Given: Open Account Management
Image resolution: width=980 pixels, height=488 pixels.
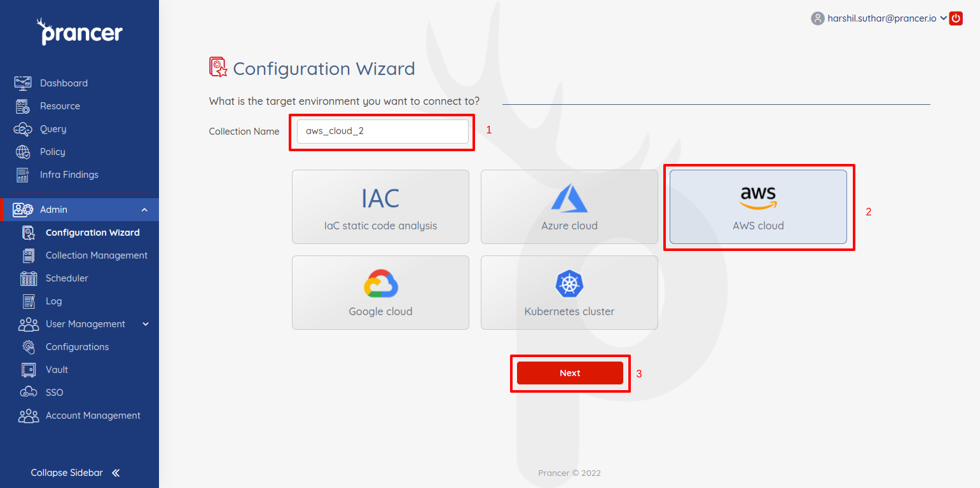Looking at the screenshot, I should (x=93, y=416).
